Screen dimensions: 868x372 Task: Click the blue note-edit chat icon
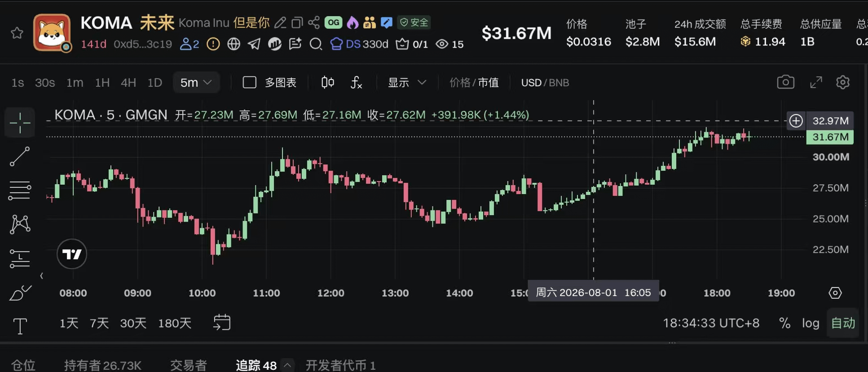(386, 22)
